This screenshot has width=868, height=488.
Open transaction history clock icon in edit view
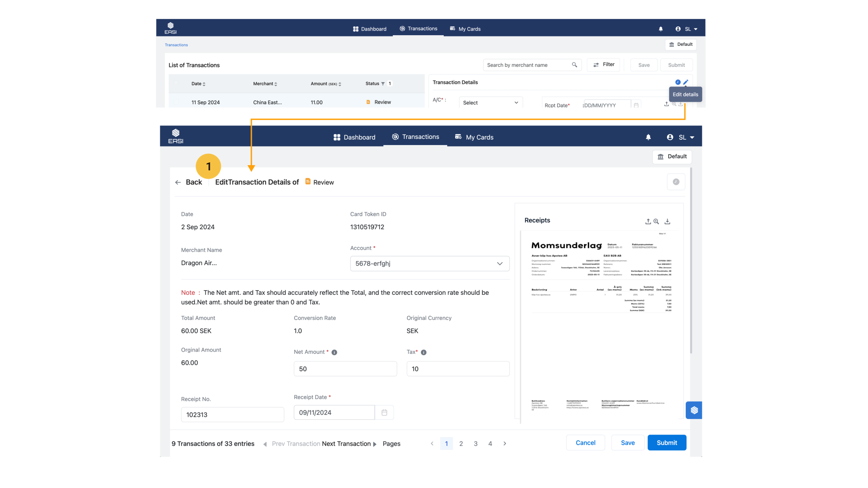[676, 182]
